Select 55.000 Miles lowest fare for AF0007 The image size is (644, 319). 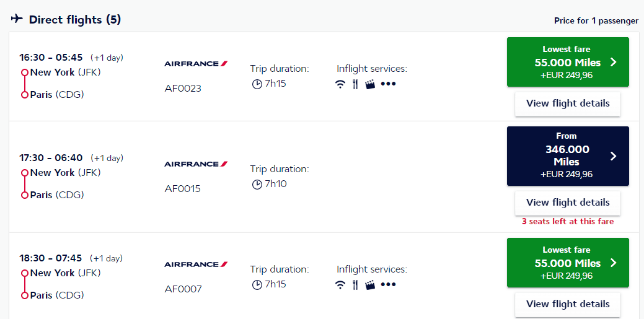(x=567, y=263)
